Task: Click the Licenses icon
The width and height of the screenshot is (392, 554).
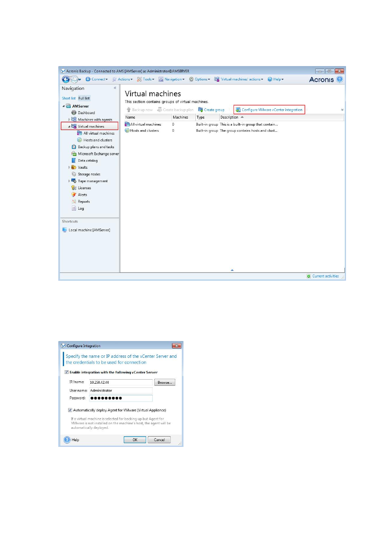Action: (x=74, y=188)
